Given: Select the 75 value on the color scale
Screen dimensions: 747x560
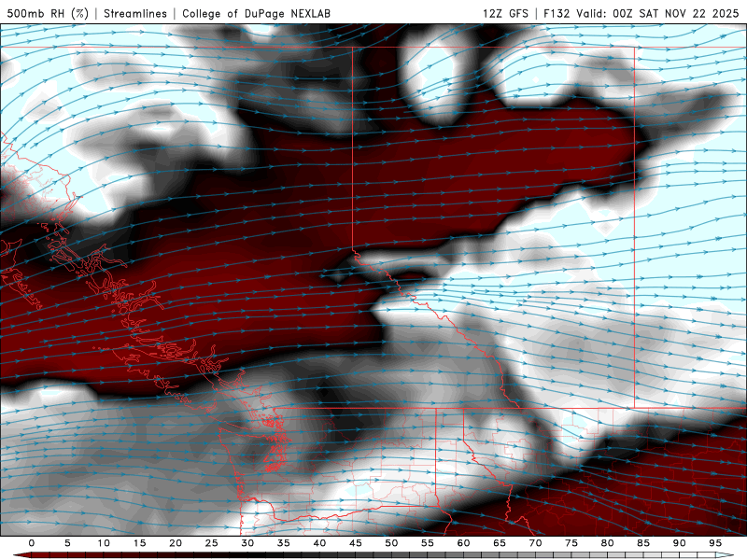Looking at the screenshot, I should pos(571,543).
